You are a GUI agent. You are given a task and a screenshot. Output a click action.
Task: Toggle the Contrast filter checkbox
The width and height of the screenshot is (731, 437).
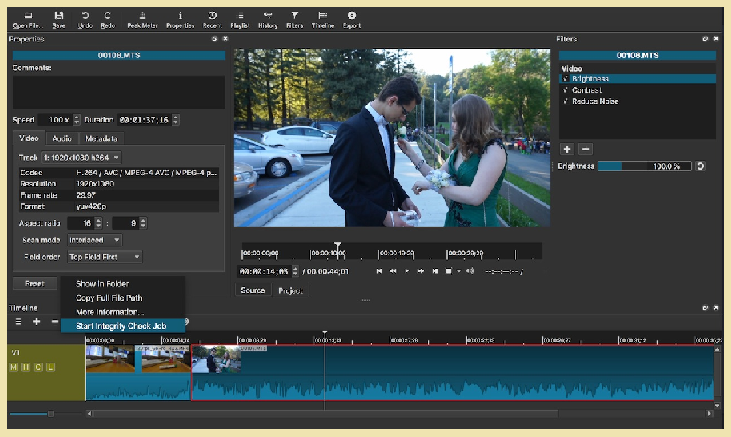tap(565, 90)
